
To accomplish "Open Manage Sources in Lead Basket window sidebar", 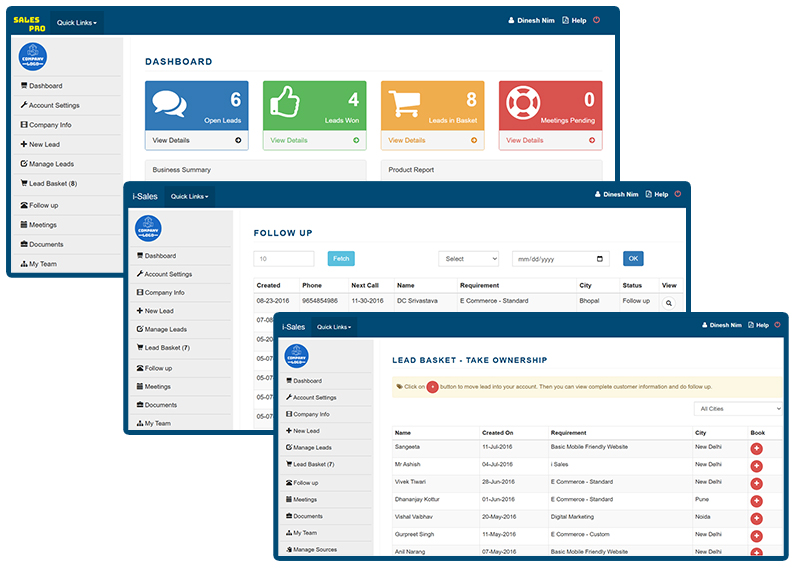I will 311,550.
